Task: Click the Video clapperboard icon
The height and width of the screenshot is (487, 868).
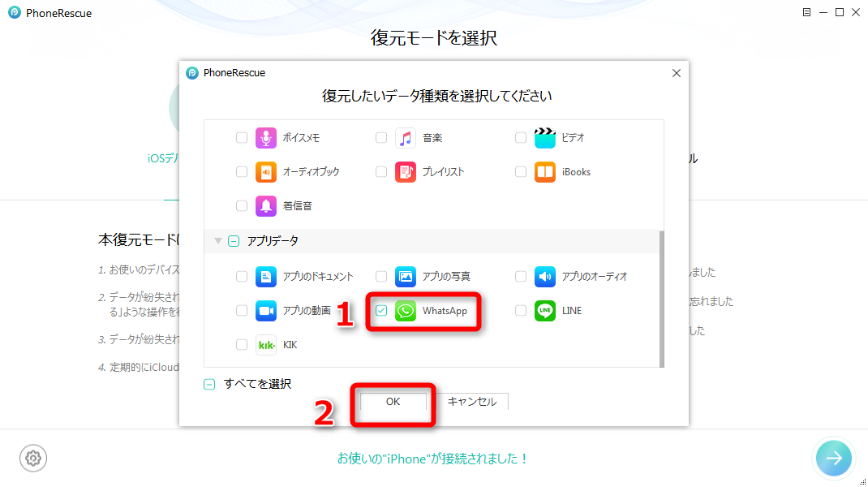Action: [x=544, y=138]
